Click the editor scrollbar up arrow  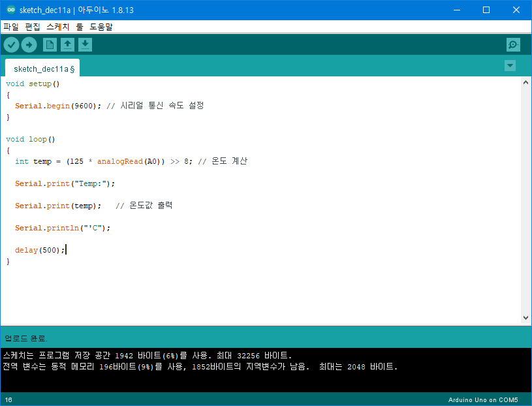click(525, 82)
